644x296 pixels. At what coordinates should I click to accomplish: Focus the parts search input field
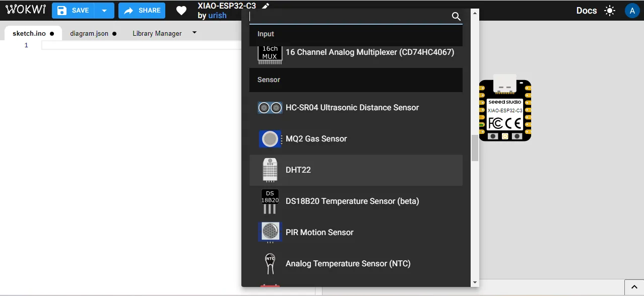(x=348, y=17)
